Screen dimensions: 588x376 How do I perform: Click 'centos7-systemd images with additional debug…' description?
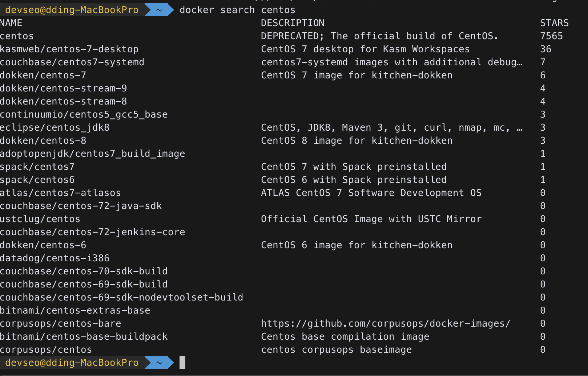[x=392, y=62]
